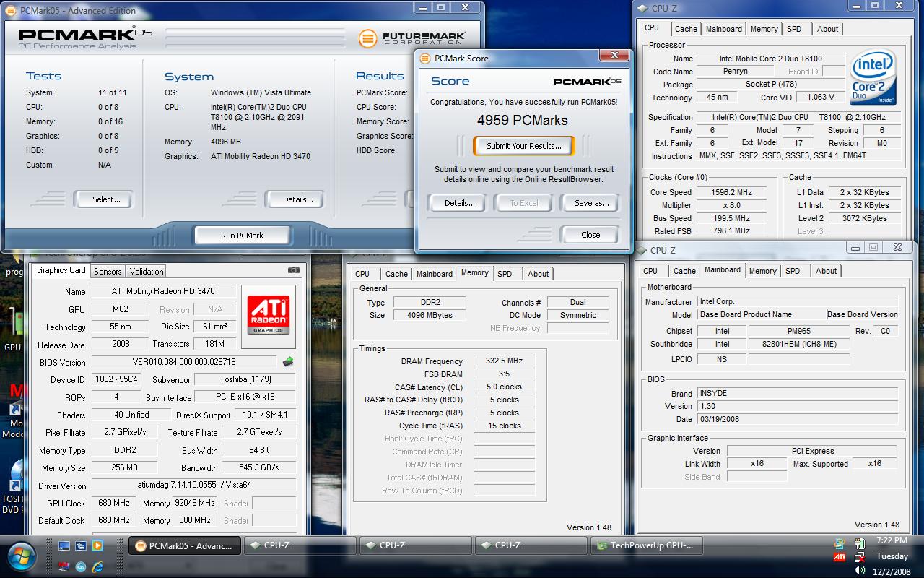
Task: Click the GPU-Z BIOS Version field
Action: [184, 362]
